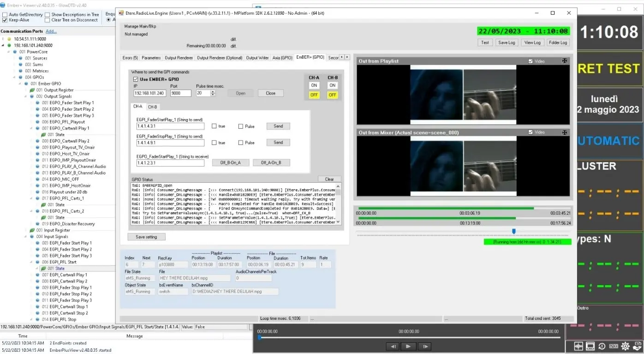The width and height of the screenshot is (644, 354).
Task: Uncheck Use EMBER+ GPIO checkbox
Action: (x=136, y=79)
